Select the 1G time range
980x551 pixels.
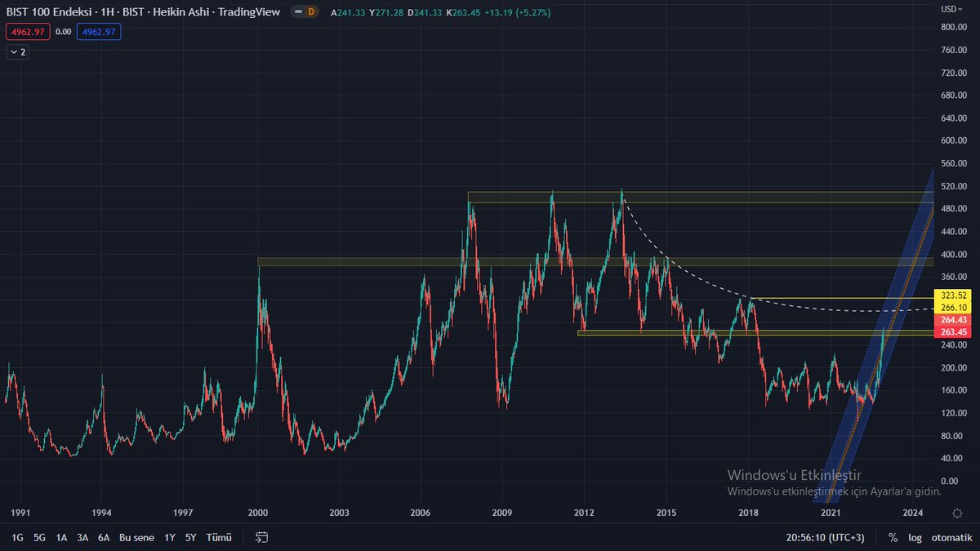coord(17,537)
